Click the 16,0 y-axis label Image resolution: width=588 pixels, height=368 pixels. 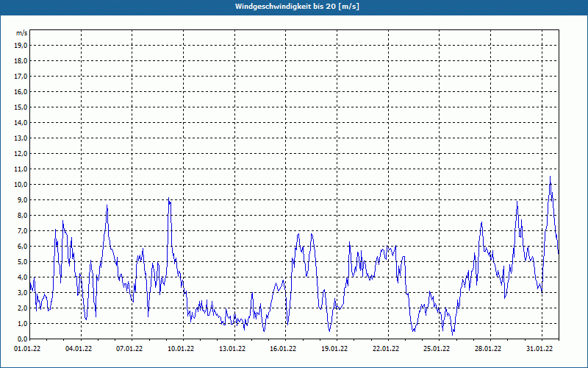21,91
